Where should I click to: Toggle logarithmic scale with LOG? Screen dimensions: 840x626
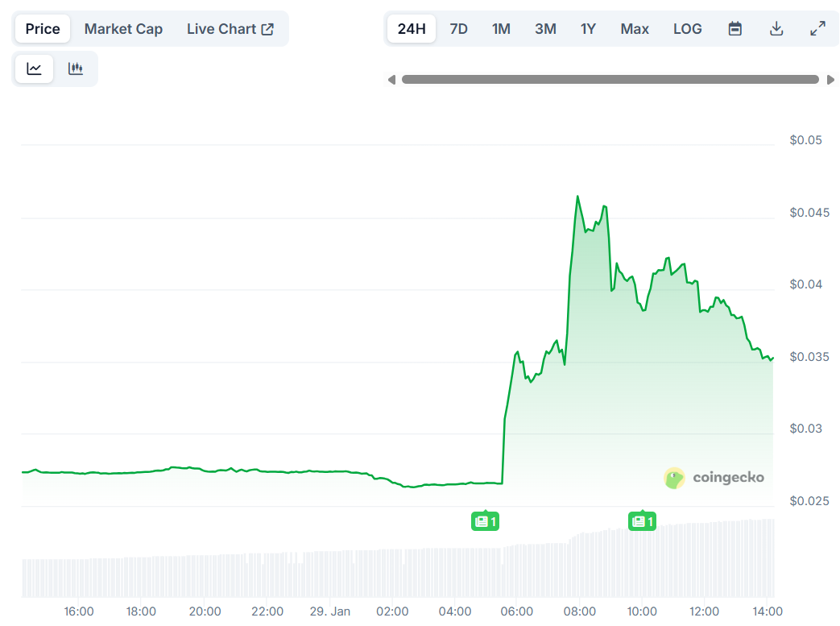tap(687, 28)
